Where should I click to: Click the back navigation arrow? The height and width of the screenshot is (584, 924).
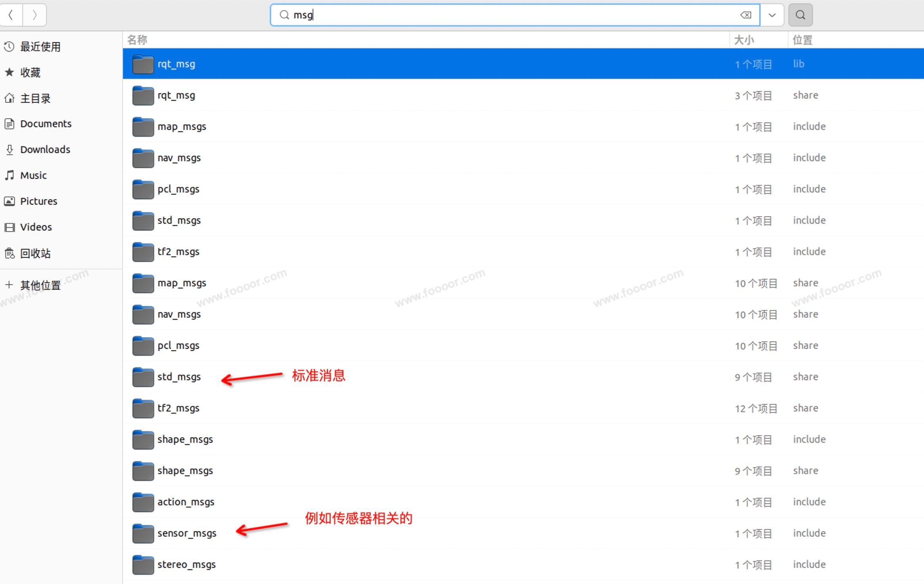[x=11, y=15]
